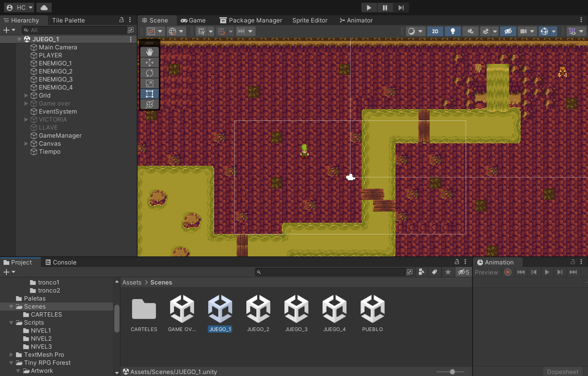This screenshot has width=588, height=376.
Task: Click the Play button to run game
Action: click(369, 8)
